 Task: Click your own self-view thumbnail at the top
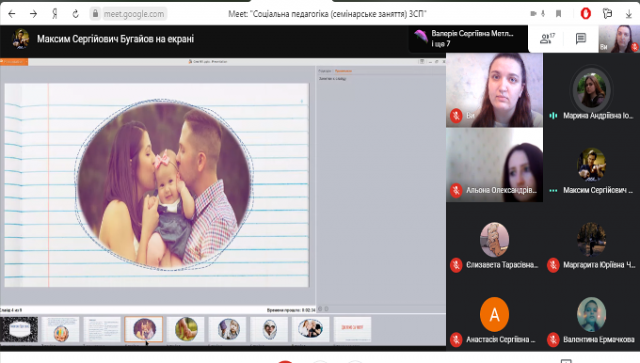pyautogui.click(x=619, y=38)
